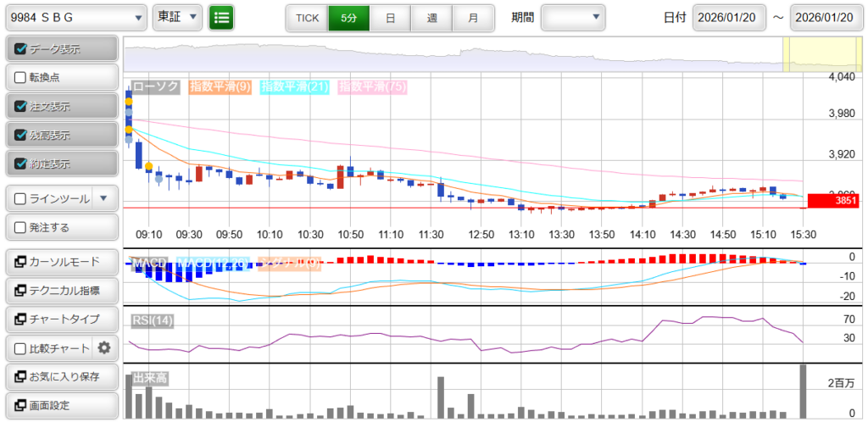Open the comparison chart gear settings

[x=104, y=347]
